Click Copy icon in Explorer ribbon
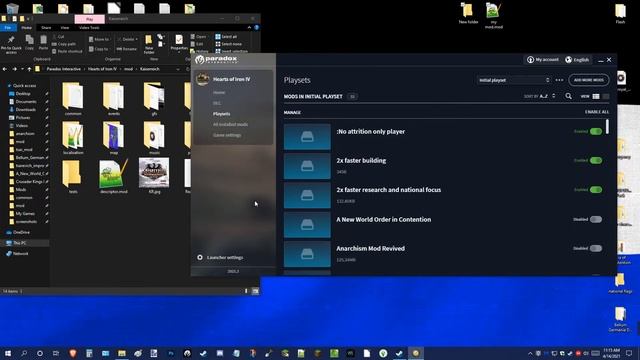 29,42
